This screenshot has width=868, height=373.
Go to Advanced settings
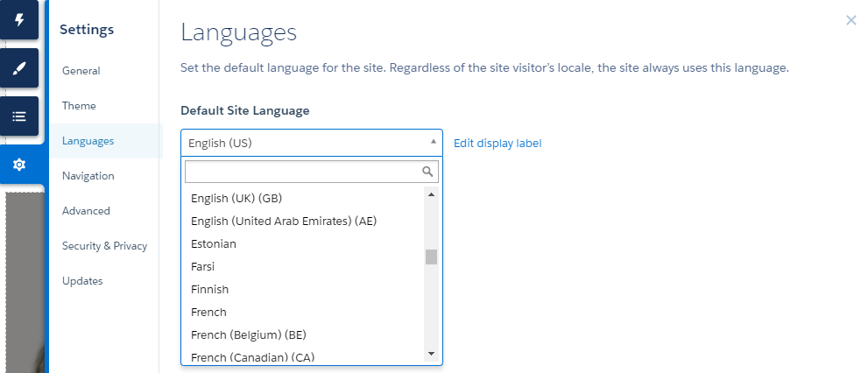coord(86,211)
